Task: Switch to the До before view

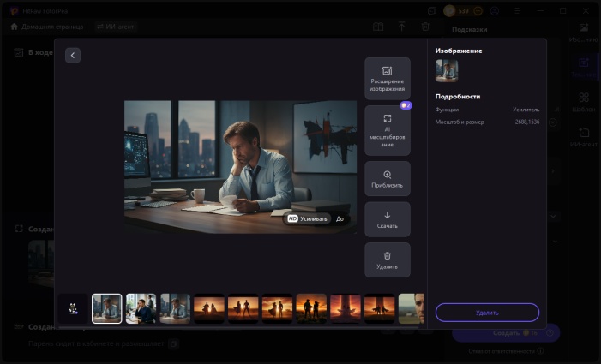Action: click(x=340, y=218)
